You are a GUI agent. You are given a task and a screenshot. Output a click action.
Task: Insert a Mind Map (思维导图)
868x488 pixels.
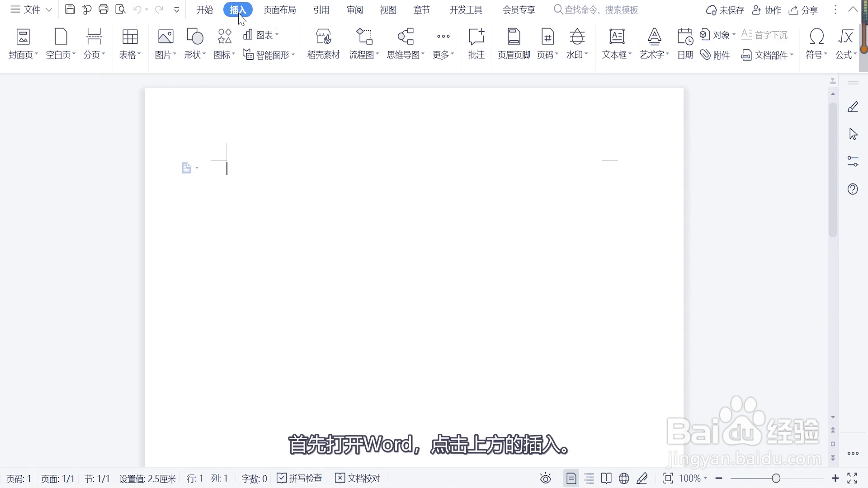click(x=406, y=44)
